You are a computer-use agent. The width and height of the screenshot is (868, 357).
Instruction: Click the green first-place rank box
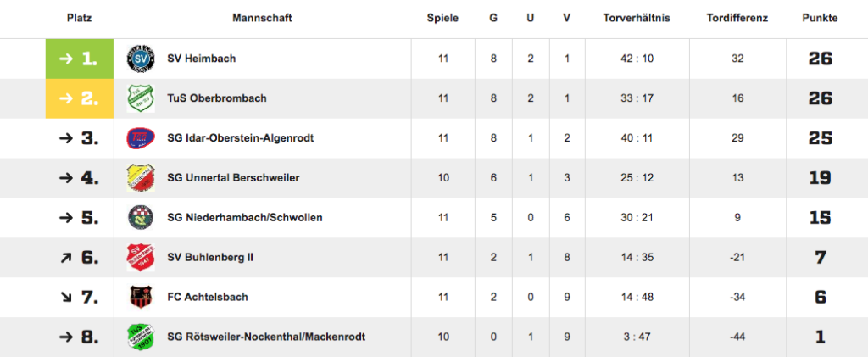point(80,59)
